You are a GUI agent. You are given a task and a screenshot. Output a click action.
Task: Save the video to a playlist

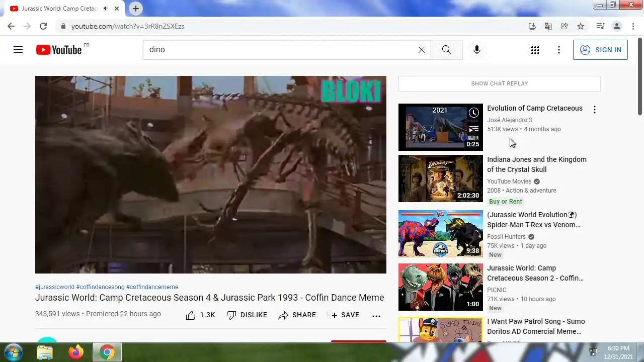pyautogui.click(x=343, y=315)
